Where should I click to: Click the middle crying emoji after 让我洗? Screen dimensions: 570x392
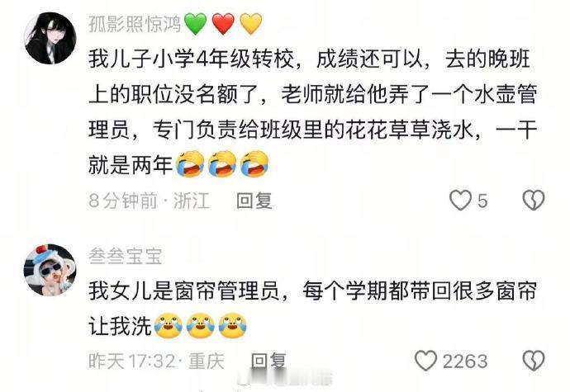200,325
